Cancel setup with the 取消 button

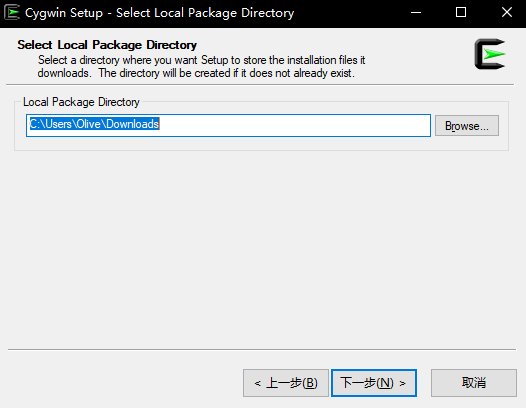click(474, 383)
